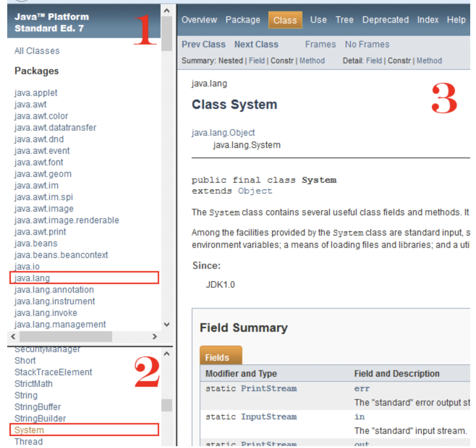Open the StringBuilder class
Screen dimensions: 476x448
tap(40, 419)
